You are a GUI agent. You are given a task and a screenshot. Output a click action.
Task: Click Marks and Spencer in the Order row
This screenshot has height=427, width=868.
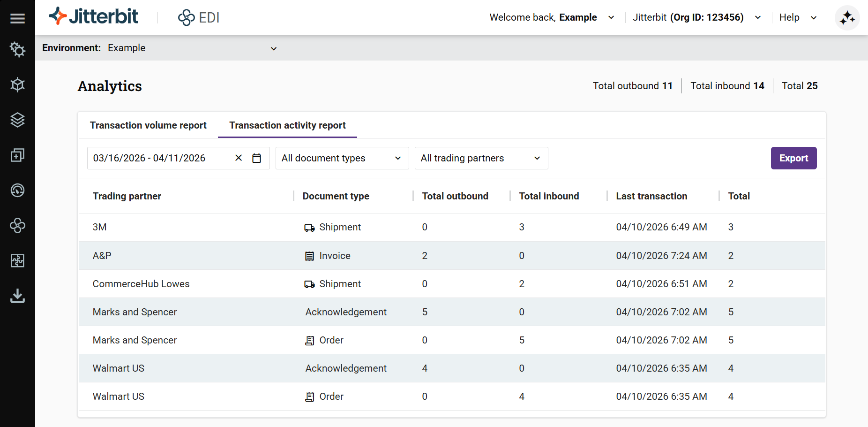(x=135, y=340)
